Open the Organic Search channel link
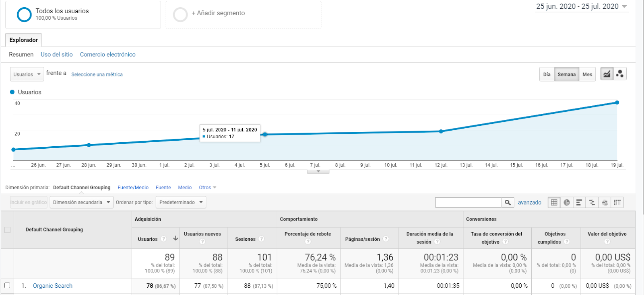 coord(53,286)
